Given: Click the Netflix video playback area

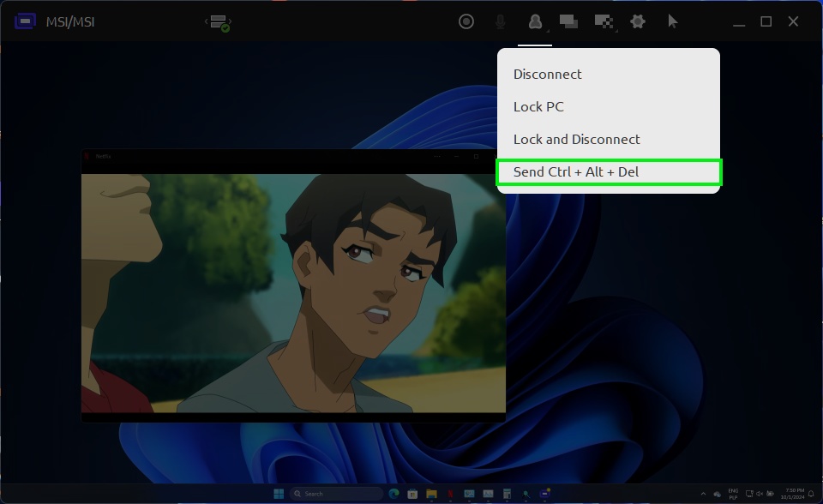Looking at the screenshot, I should (293, 291).
